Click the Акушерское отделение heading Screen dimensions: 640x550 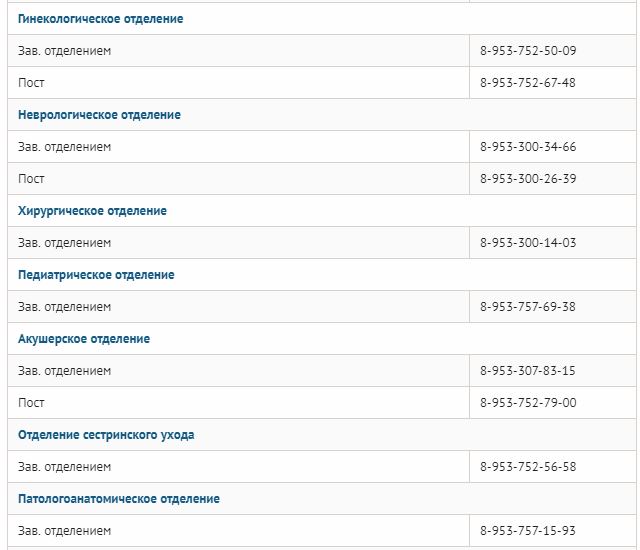coord(84,339)
